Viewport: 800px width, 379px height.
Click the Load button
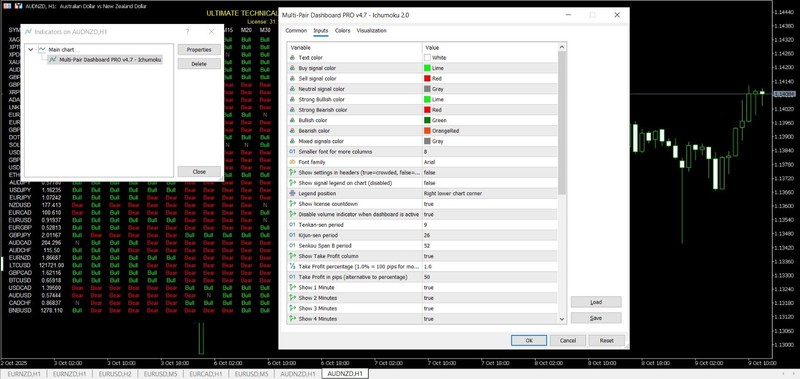coord(596,302)
